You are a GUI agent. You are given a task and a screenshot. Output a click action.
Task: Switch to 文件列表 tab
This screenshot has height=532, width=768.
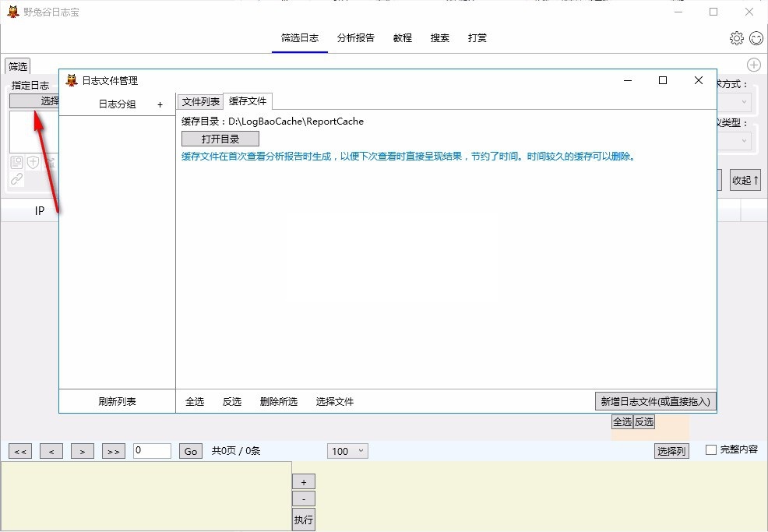point(200,101)
